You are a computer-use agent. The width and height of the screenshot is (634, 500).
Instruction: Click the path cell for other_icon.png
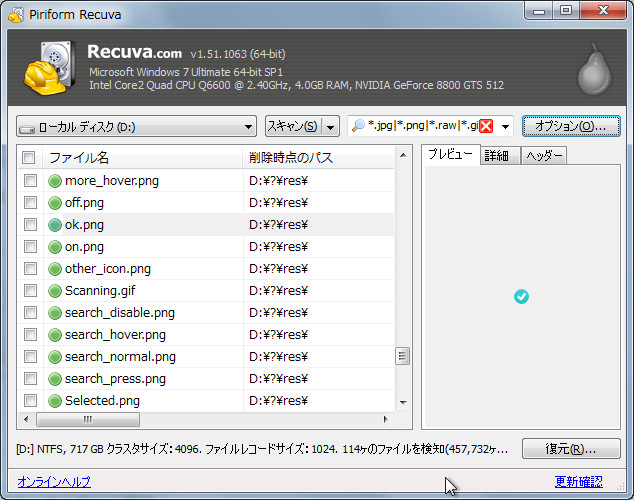click(279, 268)
